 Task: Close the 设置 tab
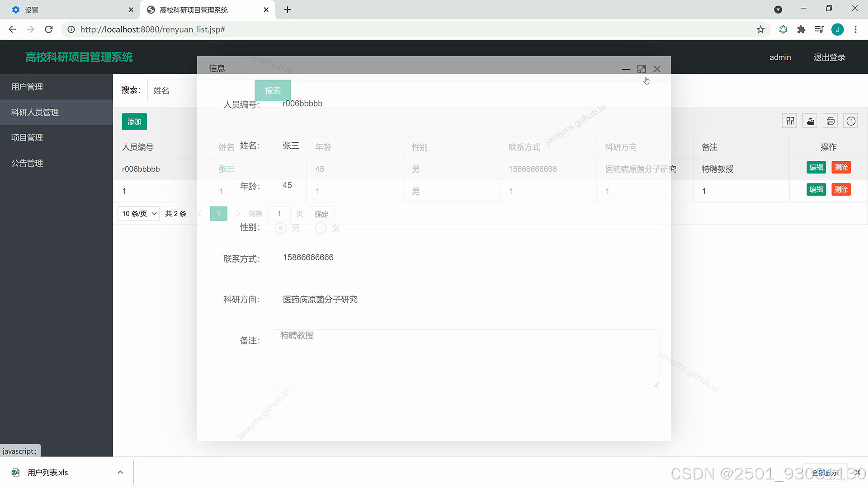click(x=131, y=9)
